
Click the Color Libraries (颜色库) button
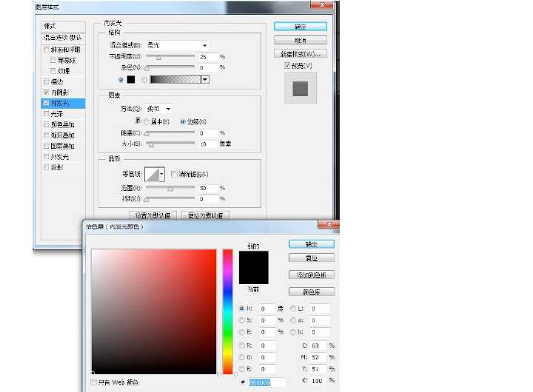311,291
